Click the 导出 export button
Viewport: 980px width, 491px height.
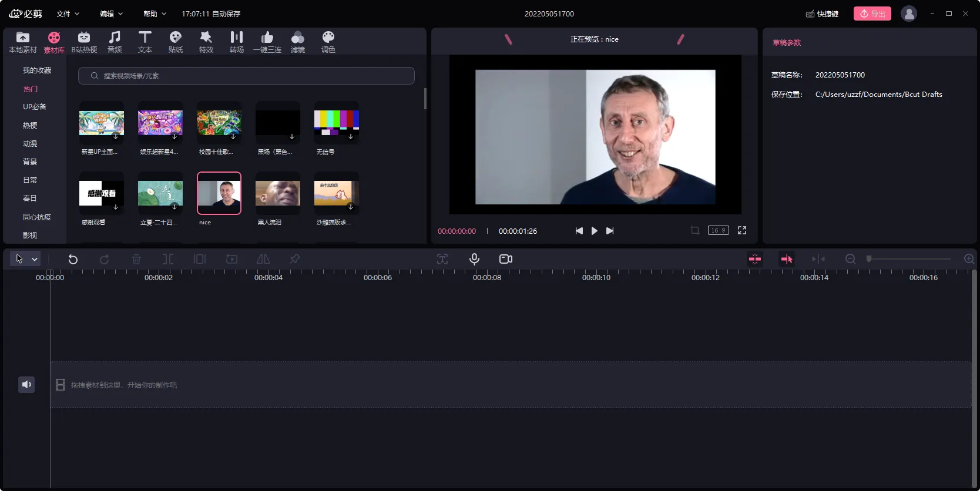872,14
